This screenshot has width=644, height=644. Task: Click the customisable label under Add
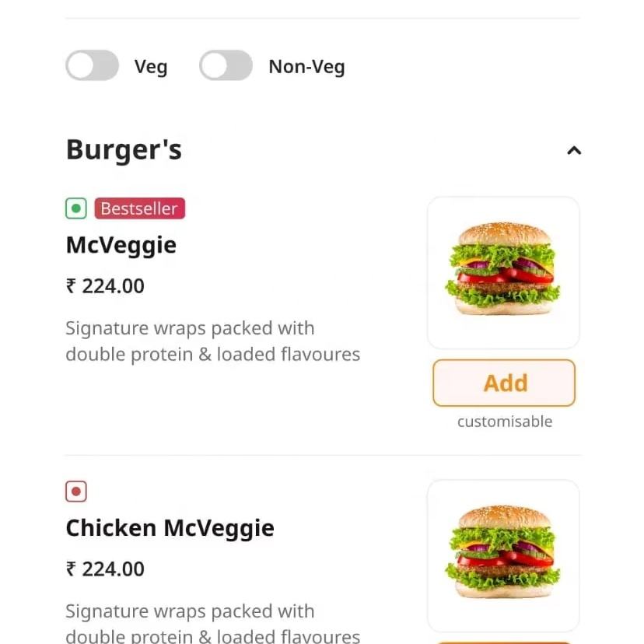[505, 422]
